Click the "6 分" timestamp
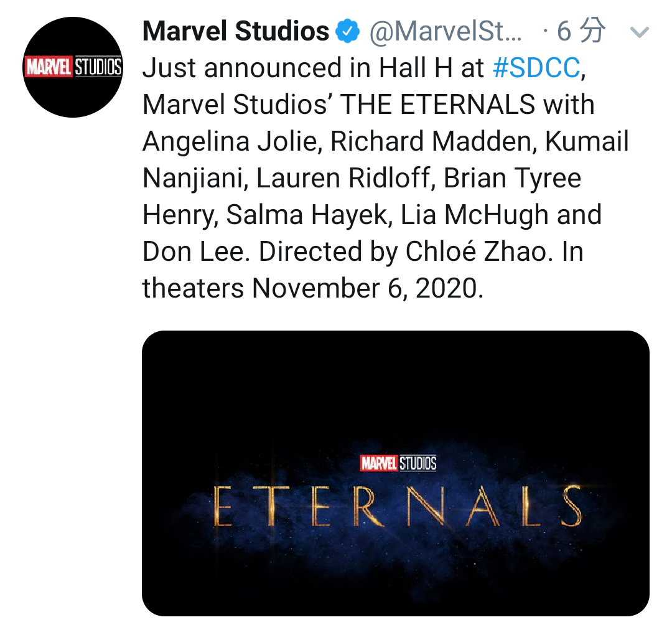 (x=581, y=31)
